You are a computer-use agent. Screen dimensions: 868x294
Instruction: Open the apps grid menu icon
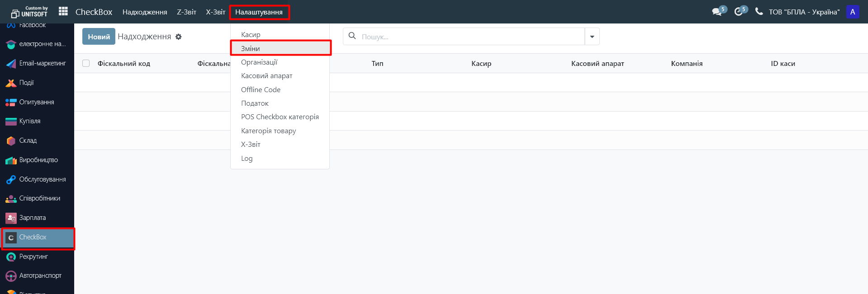tap(63, 11)
